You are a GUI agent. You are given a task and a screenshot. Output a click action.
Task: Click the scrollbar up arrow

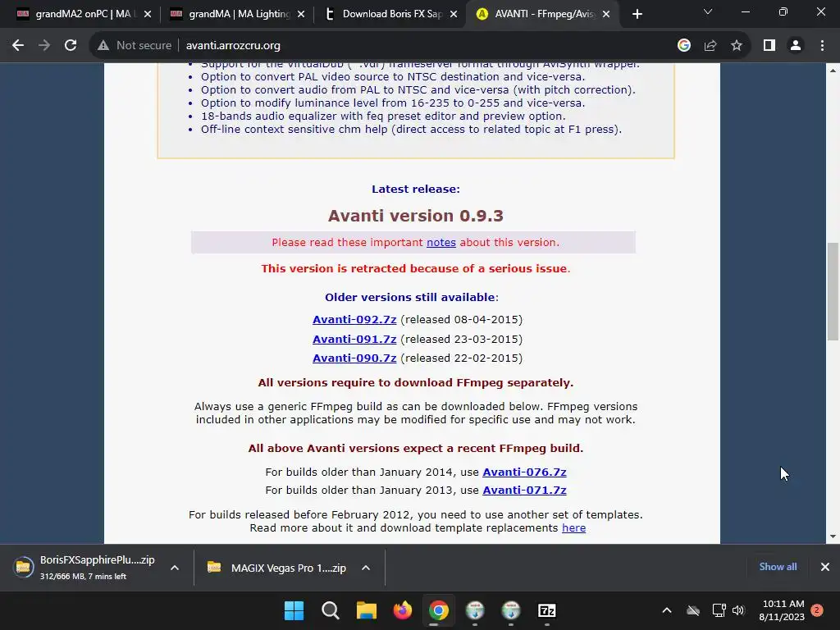click(833, 71)
